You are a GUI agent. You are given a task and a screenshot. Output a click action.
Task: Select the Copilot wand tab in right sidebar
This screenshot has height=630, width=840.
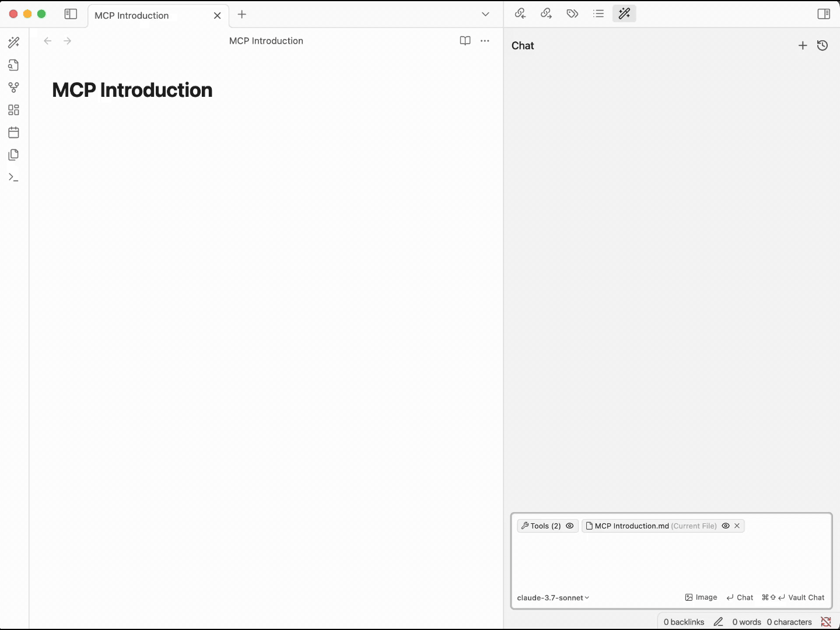point(624,13)
